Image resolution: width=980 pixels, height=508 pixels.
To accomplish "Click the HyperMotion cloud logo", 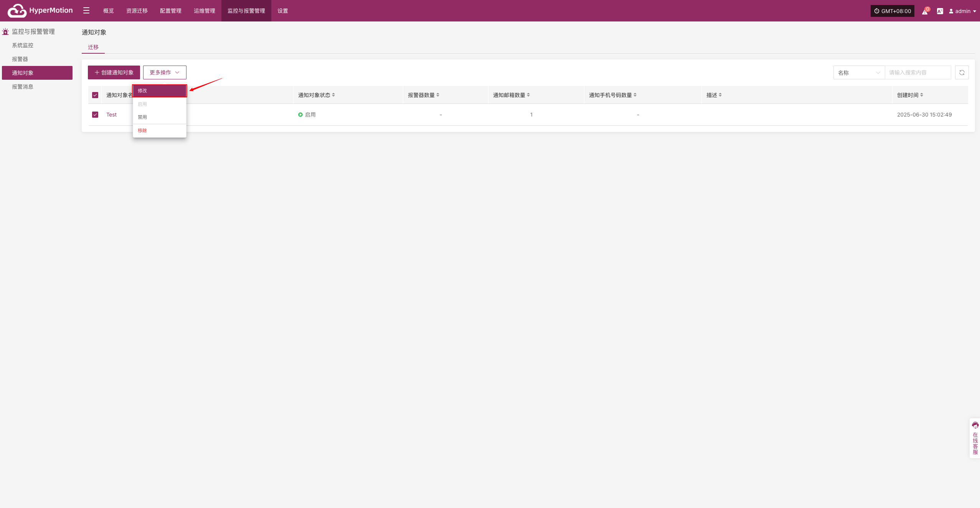I will point(40,11).
